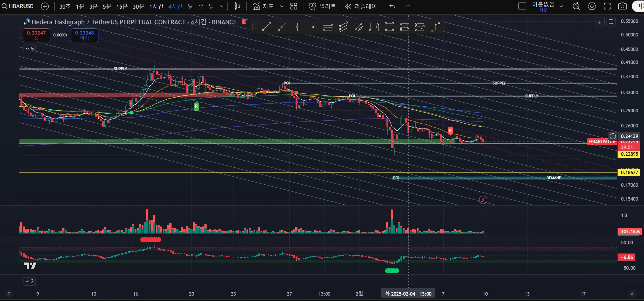Viewport: 644px width, 301px height.
Task: Click the TradingView logo
Action: point(30,266)
